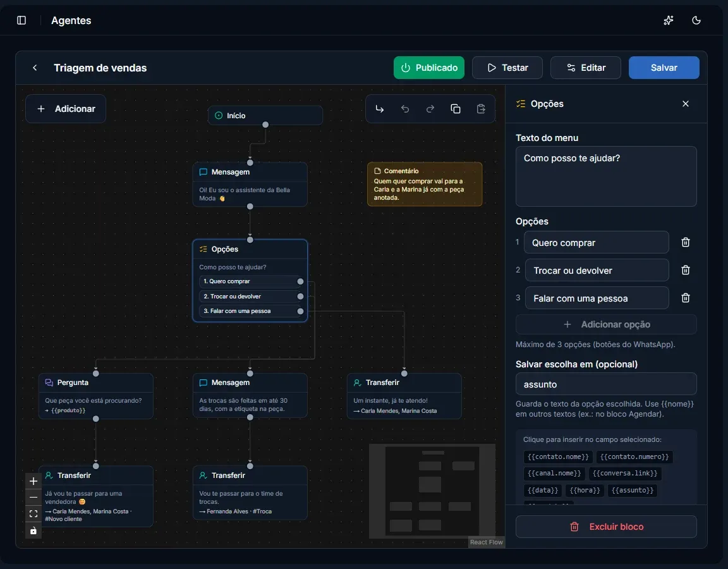This screenshot has height=569, width=728.
Task: Select the yellow Comentário note
Action: pyautogui.click(x=425, y=184)
